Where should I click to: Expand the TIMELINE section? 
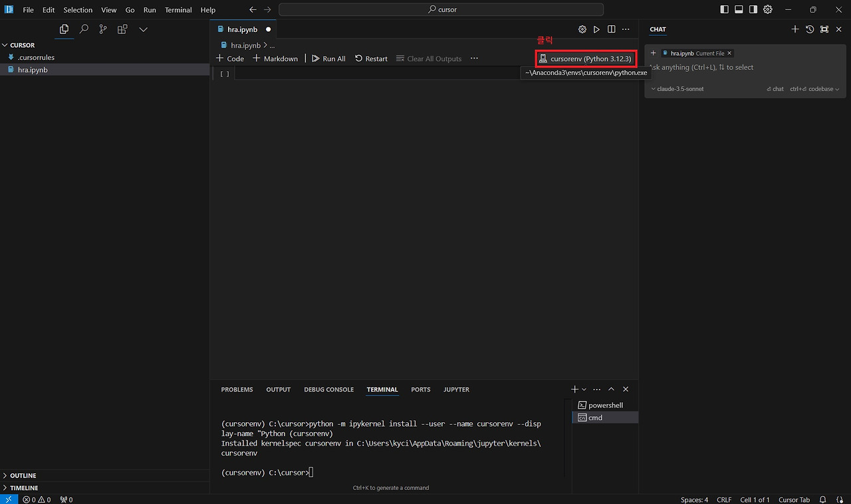(x=105, y=488)
